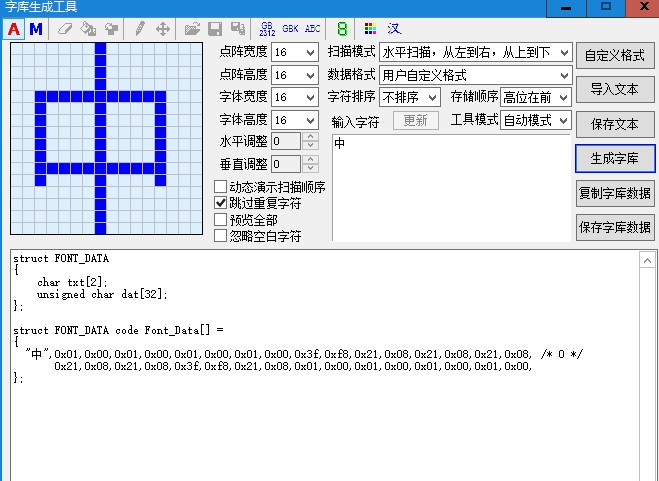Enable 动态演示扫描顺序 checkbox
Screen dimensions: 659x481
[222, 187]
